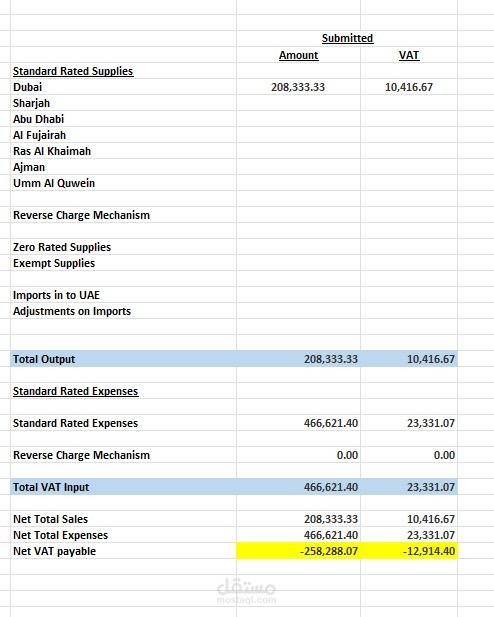
Task: Select Standard Rated Expenses row label
Action: click(76, 423)
